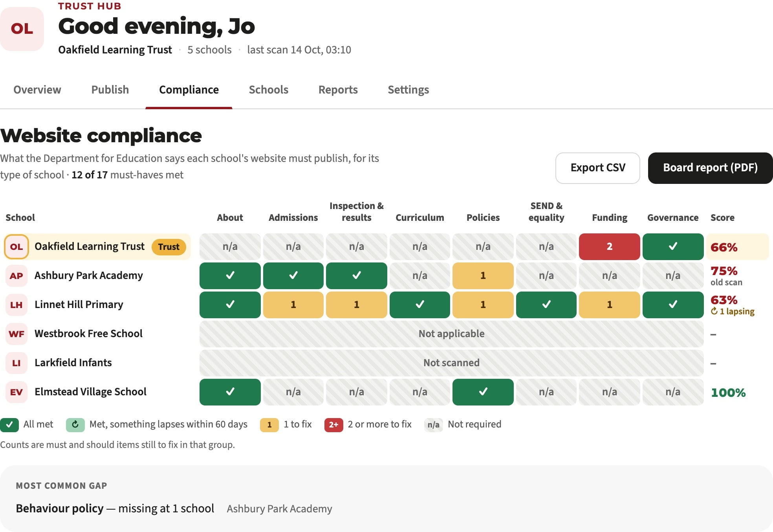
Task: Click the Governance column header
Action: tap(673, 218)
